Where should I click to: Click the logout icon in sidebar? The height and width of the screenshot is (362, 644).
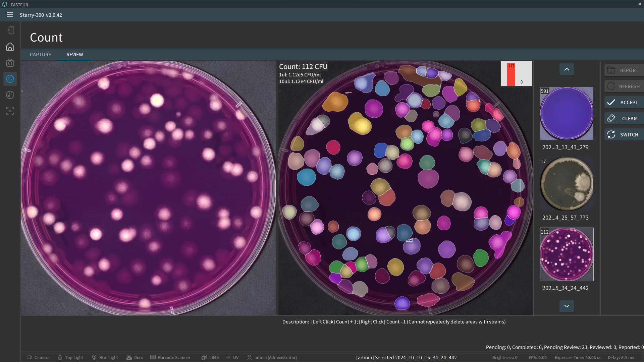10,31
